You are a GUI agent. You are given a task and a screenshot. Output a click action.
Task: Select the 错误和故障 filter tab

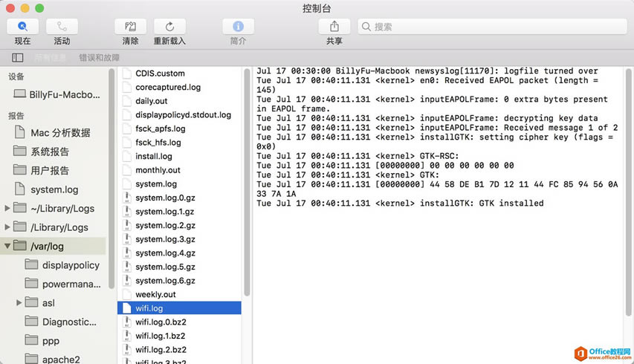pos(99,58)
